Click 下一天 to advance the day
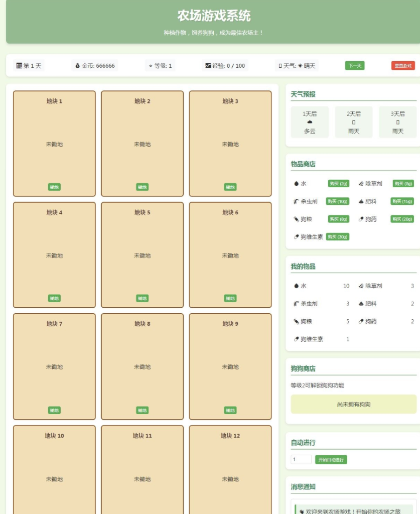 (355, 65)
